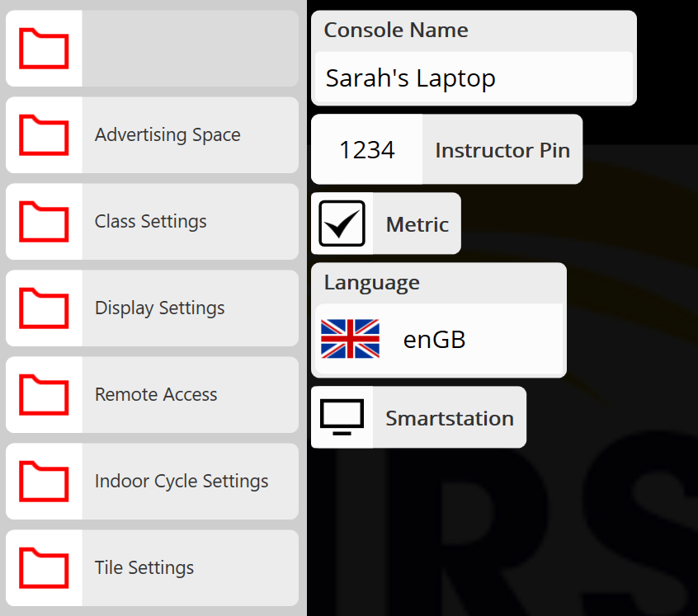698x616 pixels.
Task: Uncheck the Metric checkbox
Action: tap(341, 223)
